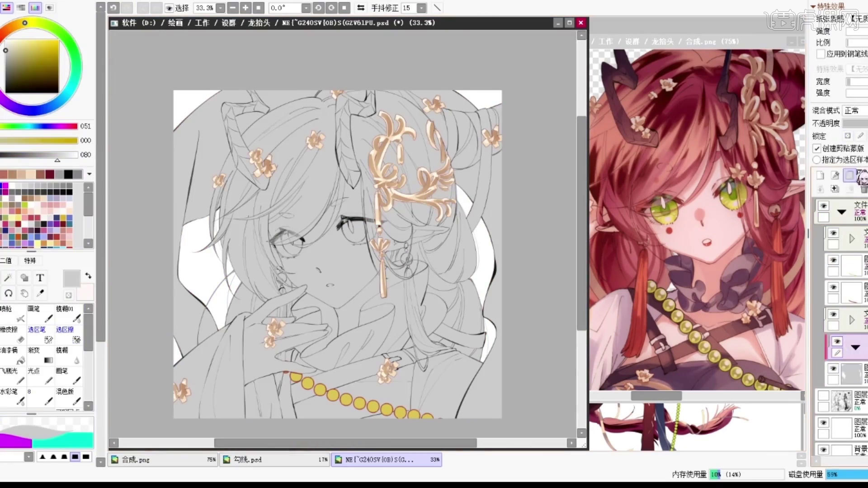Enable 指定为选区样本 radio option

816,160
